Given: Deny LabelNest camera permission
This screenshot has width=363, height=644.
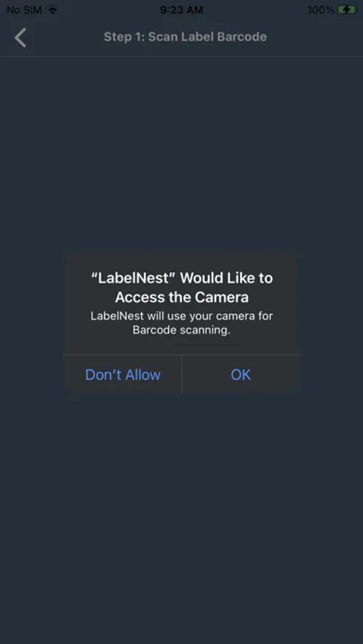Looking at the screenshot, I should tap(123, 374).
